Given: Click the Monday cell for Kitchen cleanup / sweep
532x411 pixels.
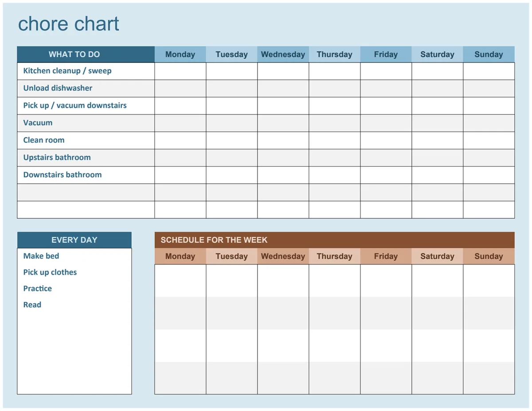Looking at the screenshot, I should tap(180, 71).
